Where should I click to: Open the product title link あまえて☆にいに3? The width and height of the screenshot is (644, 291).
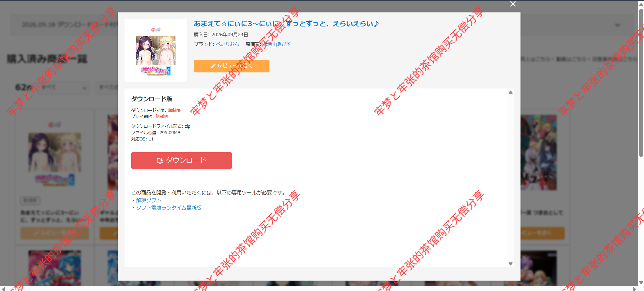click(x=286, y=23)
